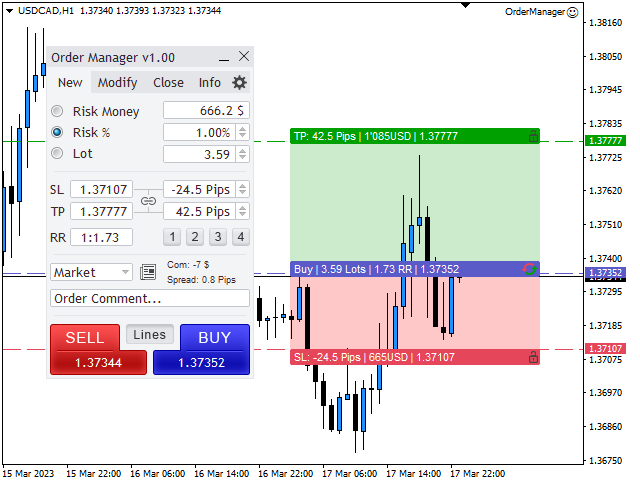Image resolution: width=640 pixels, height=480 pixels.
Task: Open the USDCAD,H1 chart menu triangle
Action: pyautogui.click(x=9, y=11)
